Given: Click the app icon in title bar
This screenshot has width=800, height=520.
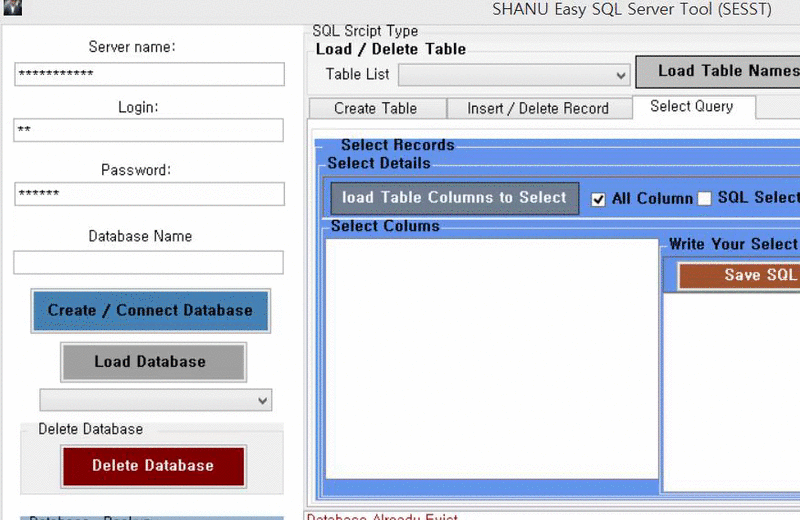Looking at the screenshot, I should click(x=11, y=8).
